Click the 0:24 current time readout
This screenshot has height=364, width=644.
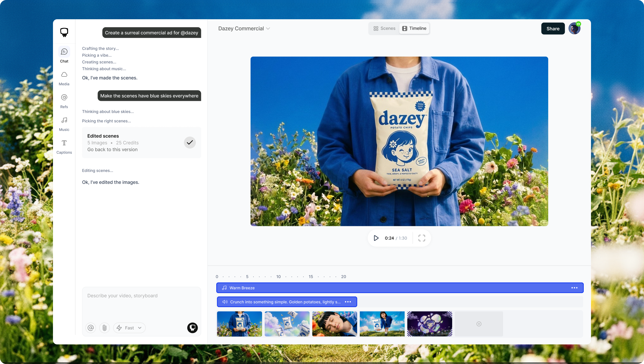point(389,238)
